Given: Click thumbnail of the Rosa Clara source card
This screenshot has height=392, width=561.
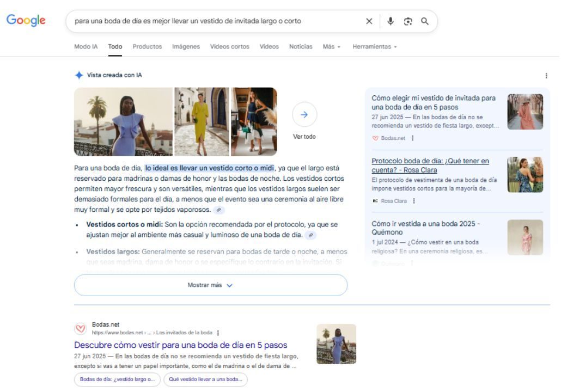Looking at the screenshot, I should click(x=525, y=175).
